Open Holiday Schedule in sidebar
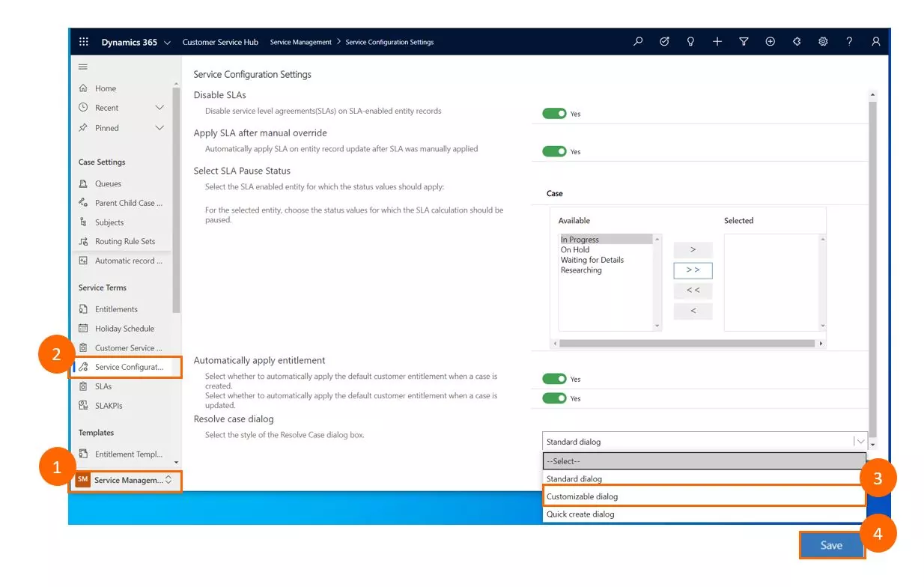This screenshot has width=924, height=587. tap(124, 329)
